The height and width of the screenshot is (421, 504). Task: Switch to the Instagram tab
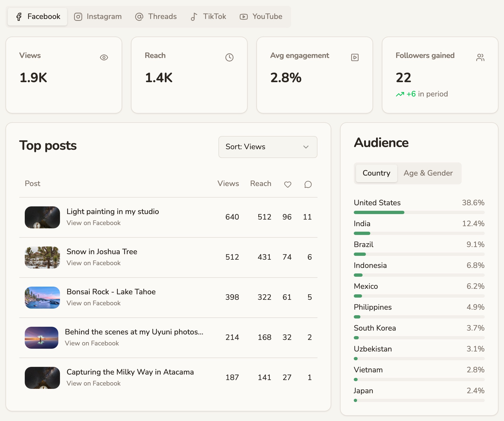(98, 17)
